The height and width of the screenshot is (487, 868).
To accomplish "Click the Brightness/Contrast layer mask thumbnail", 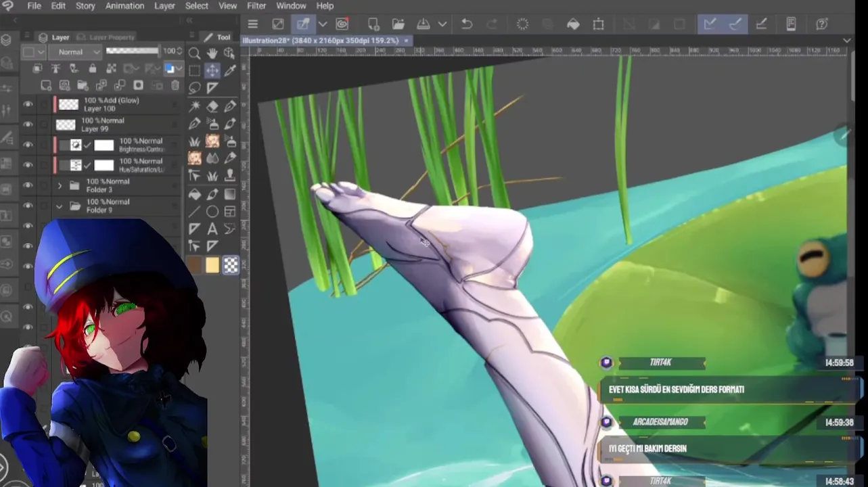I will (104, 145).
